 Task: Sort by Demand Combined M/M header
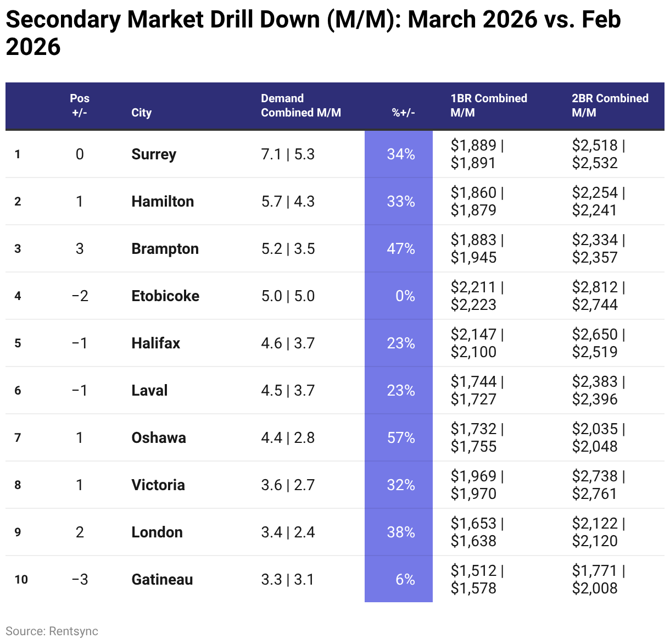point(300,106)
